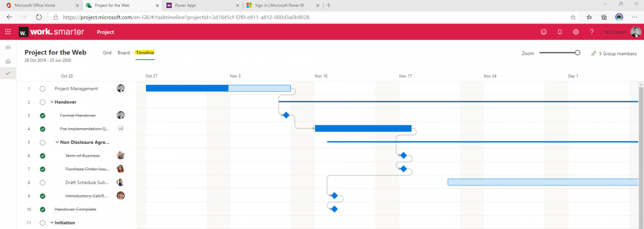Click the Term of Business milestone diamond
The width and height of the screenshot is (644, 229).
(404, 156)
